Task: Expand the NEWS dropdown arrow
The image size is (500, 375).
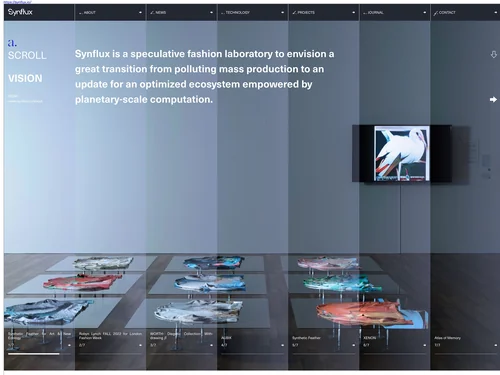Action: (211, 13)
